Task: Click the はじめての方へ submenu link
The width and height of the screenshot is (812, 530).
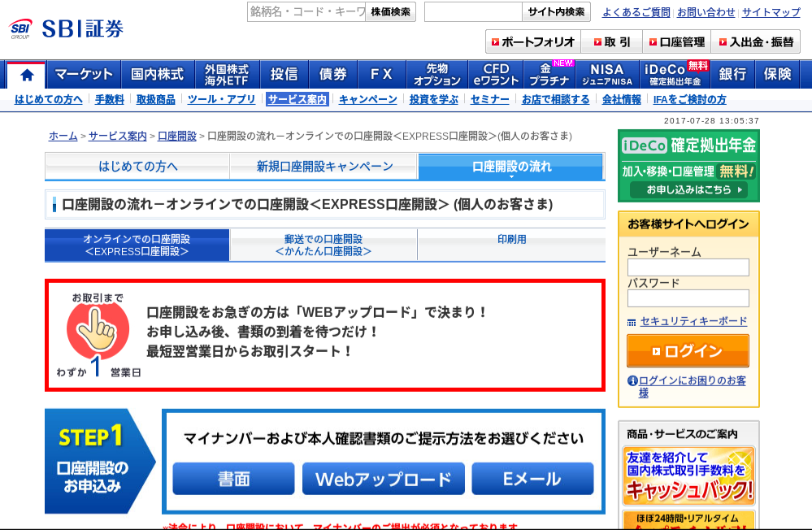Action: click(x=49, y=99)
